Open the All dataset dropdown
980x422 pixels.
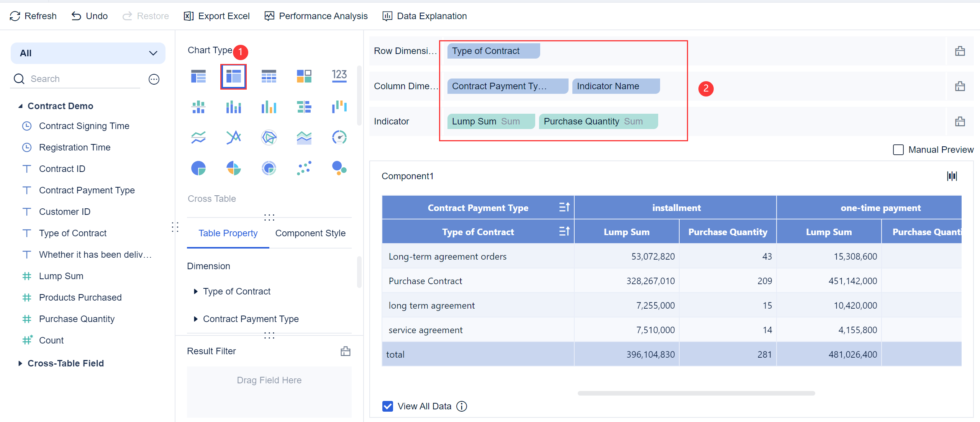88,53
